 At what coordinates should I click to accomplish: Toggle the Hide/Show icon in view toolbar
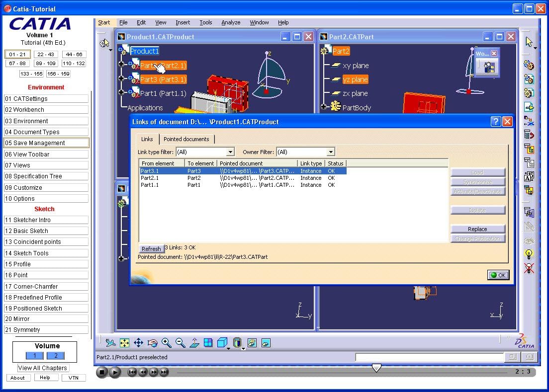pos(252,343)
